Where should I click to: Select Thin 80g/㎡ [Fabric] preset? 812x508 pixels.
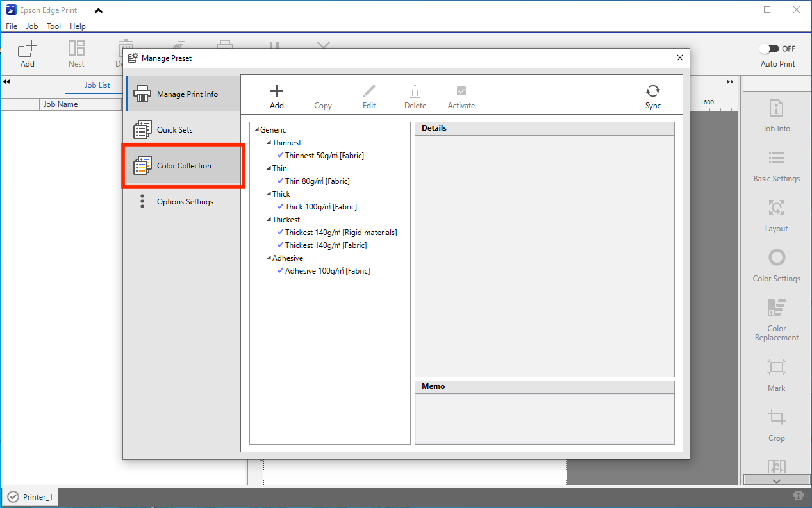coord(317,181)
